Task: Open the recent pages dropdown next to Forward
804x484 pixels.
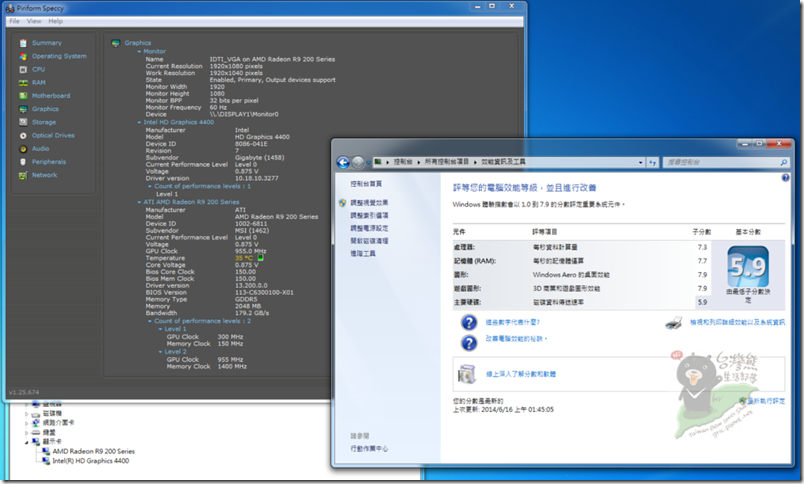Action: pyautogui.click(x=368, y=163)
